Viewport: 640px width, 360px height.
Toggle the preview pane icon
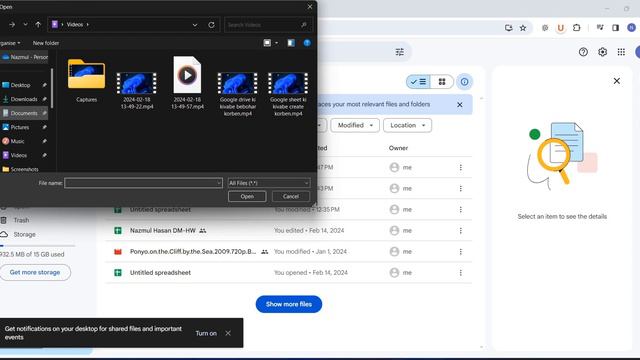click(291, 43)
